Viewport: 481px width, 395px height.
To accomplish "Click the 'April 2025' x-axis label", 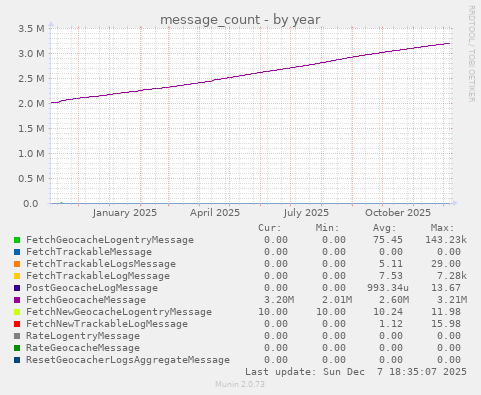I will pyautogui.click(x=215, y=213).
